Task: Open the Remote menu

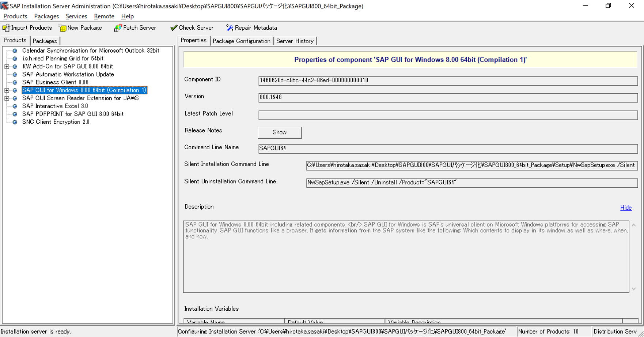Action: [x=104, y=16]
